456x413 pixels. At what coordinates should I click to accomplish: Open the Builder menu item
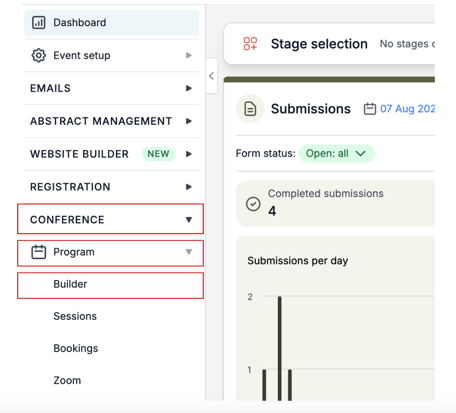tap(110, 285)
